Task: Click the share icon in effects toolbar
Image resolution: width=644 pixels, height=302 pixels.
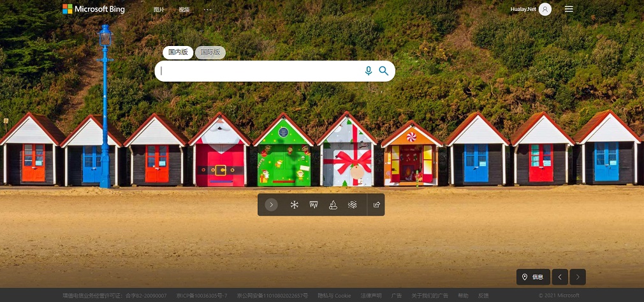Action: (x=376, y=205)
